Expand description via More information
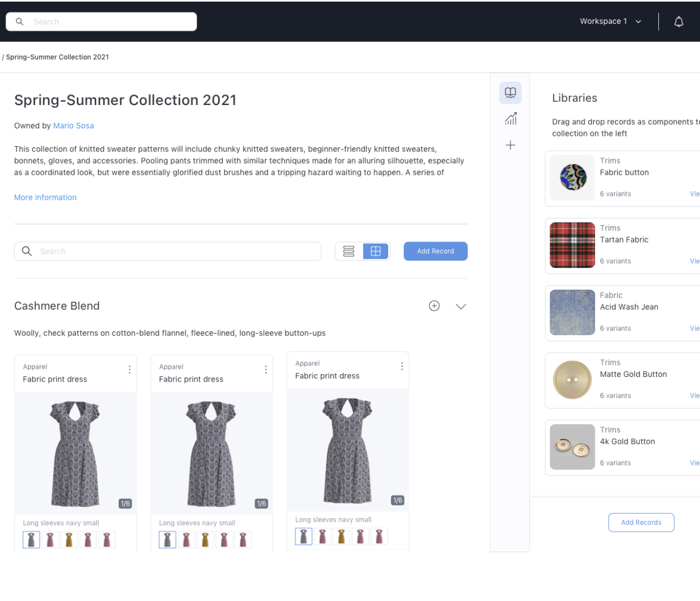The image size is (700, 601). [x=45, y=198]
